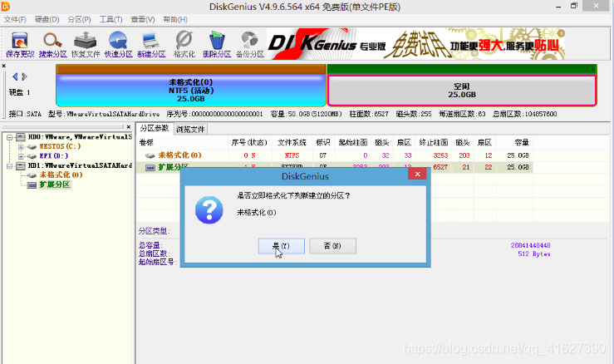Click the Delete Partition (删除分区) icon

(217, 44)
